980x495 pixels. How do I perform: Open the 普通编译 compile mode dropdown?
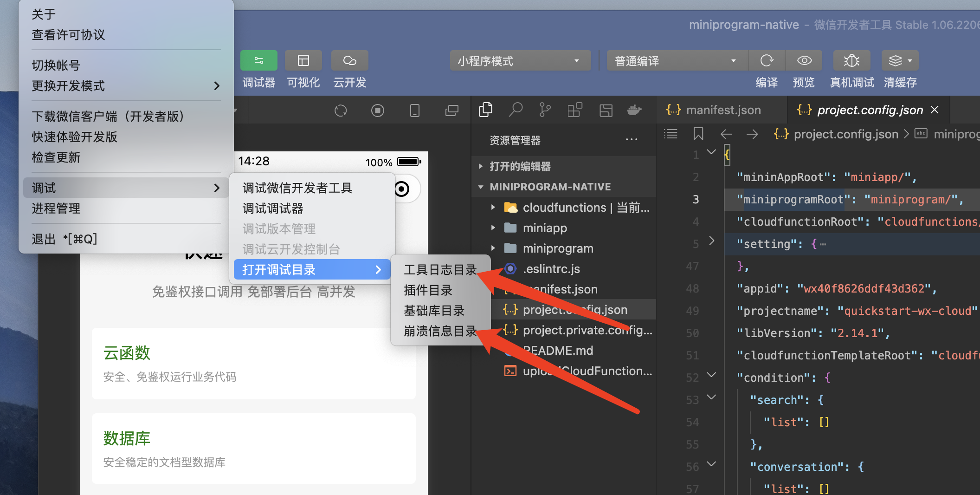tap(677, 61)
